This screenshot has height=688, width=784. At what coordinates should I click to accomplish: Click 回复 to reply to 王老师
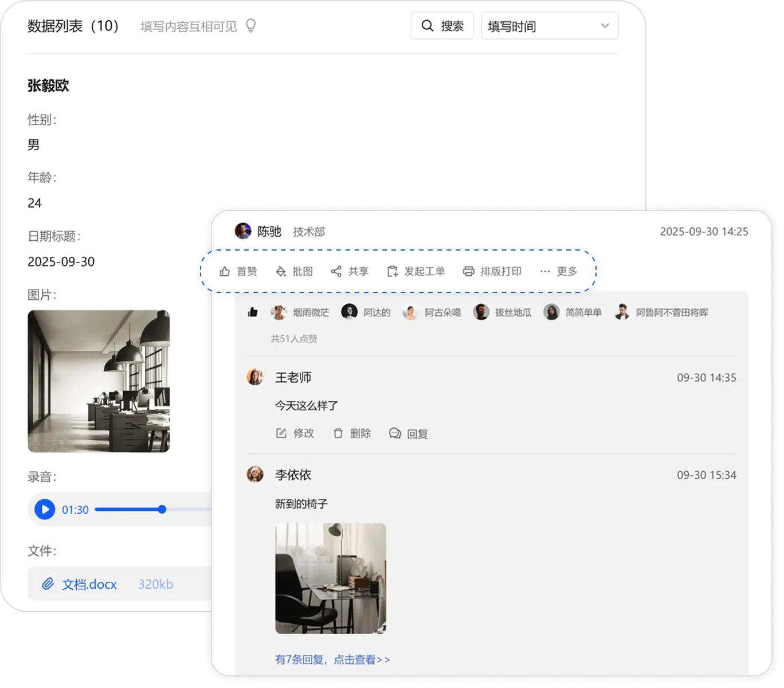409,433
